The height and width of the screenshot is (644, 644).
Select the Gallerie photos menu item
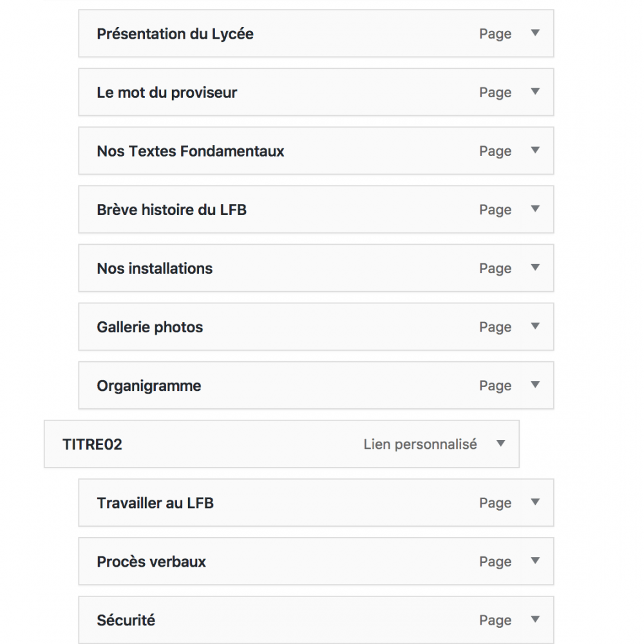(x=149, y=327)
